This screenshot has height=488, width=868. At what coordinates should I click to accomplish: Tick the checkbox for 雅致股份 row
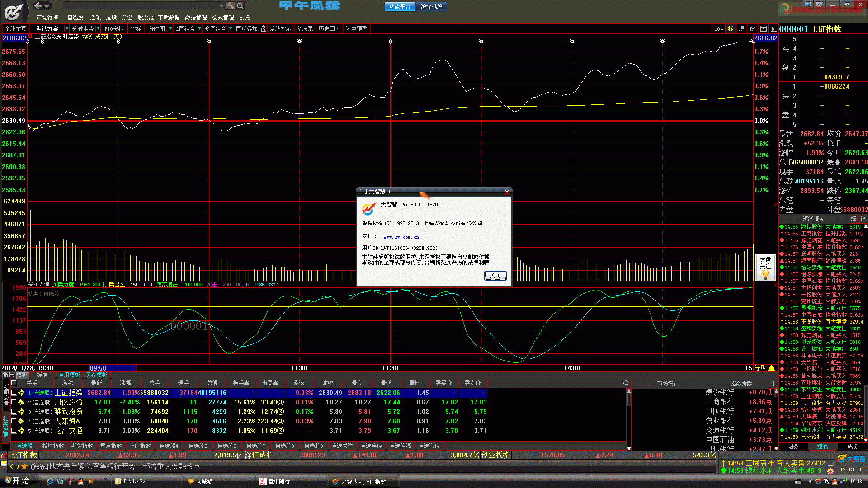tap(14, 412)
